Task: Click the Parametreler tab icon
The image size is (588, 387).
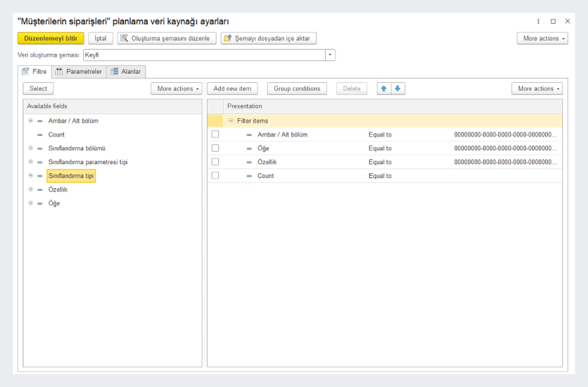Action: (x=59, y=72)
